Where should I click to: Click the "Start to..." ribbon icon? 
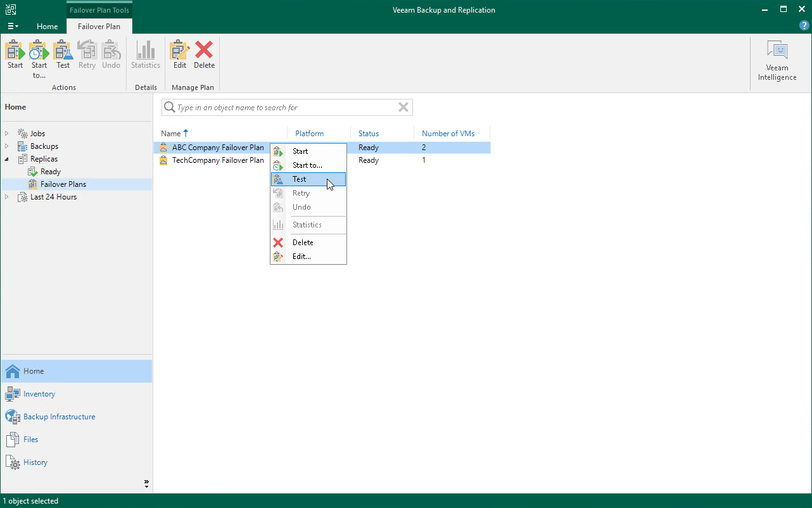(39, 57)
